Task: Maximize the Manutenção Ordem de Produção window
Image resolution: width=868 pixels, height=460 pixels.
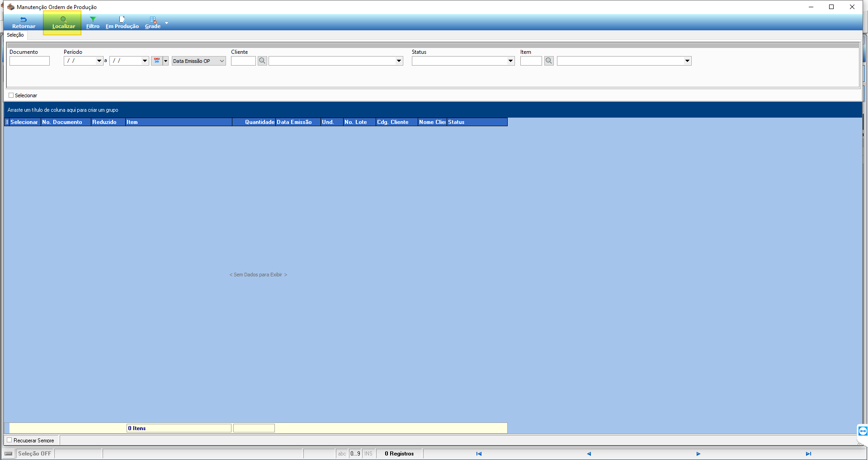Action: click(831, 7)
